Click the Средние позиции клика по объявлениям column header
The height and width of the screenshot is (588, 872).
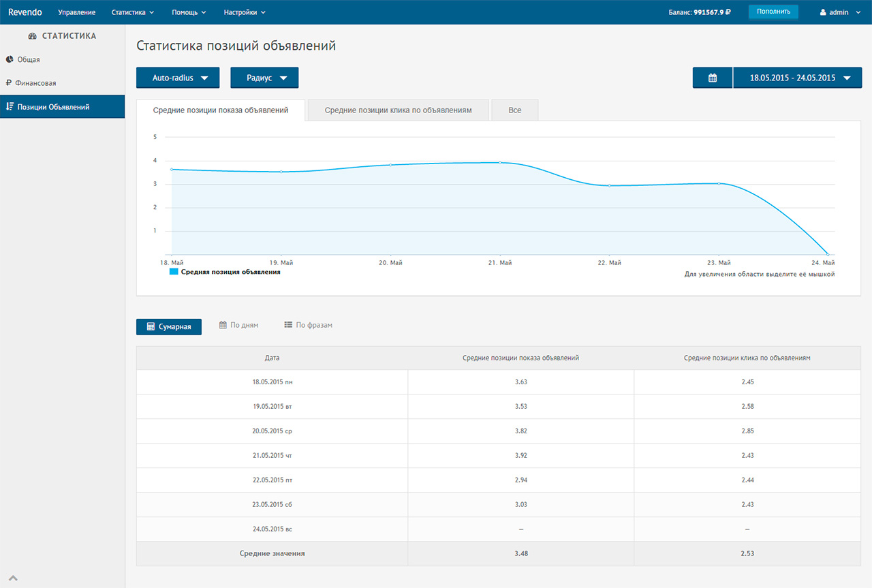pos(747,358)
